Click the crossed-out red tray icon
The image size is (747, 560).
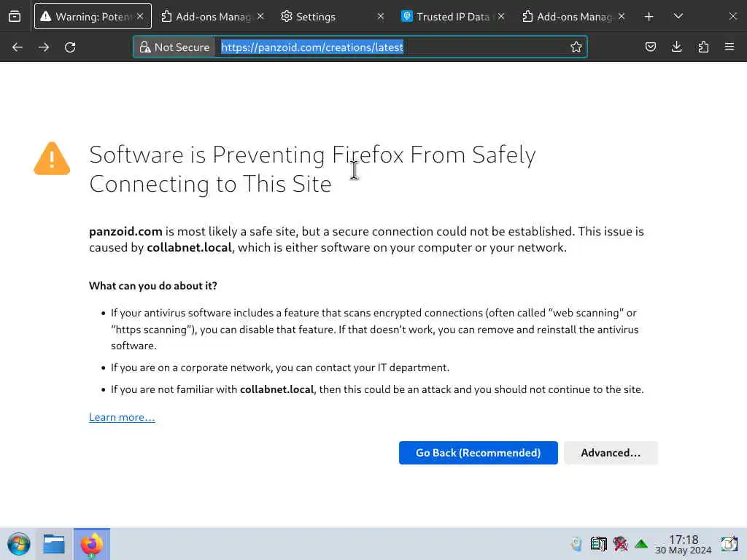pyautogui.click(x=620, y=544)
